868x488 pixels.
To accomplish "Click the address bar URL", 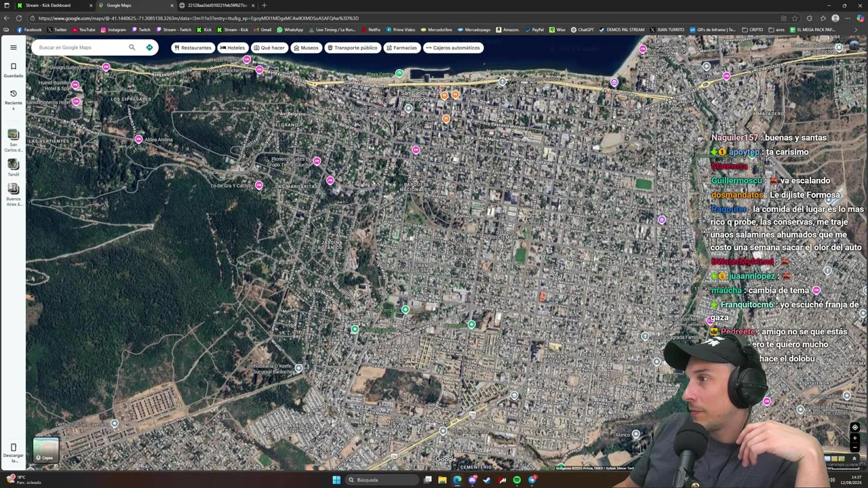I will coord(198,18).
